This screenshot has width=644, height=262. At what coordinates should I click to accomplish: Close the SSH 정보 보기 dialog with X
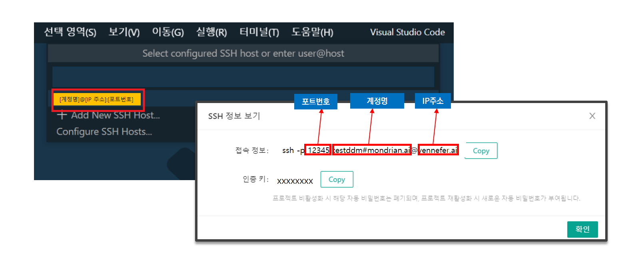coord(592,116)
